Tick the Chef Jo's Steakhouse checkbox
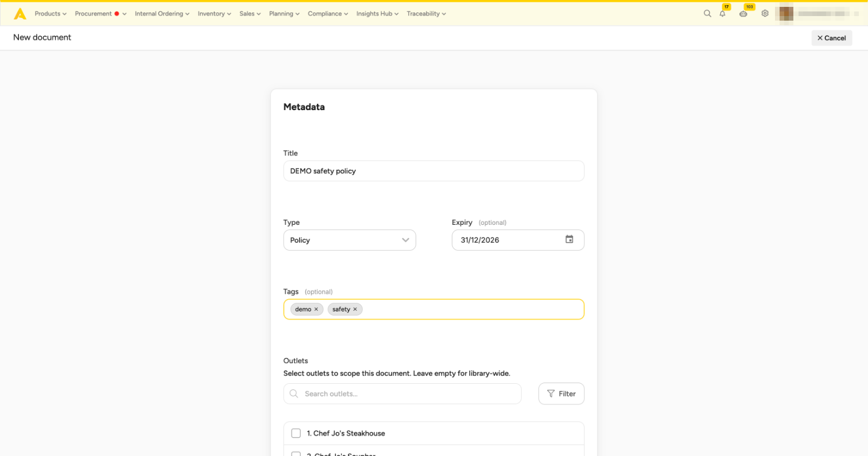 coord(296,433)
